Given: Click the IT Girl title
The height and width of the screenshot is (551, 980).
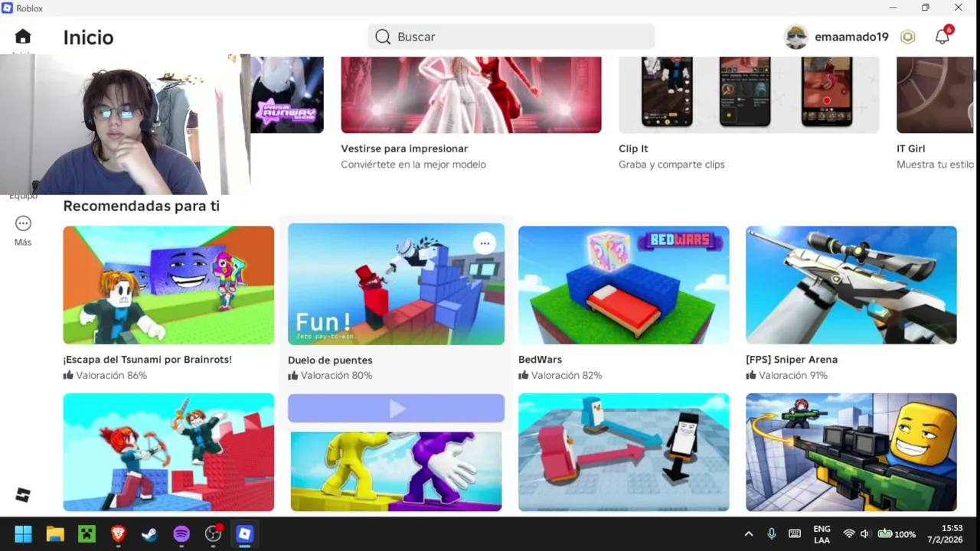Looking at the screenshot, I should (x=911, y=148).
